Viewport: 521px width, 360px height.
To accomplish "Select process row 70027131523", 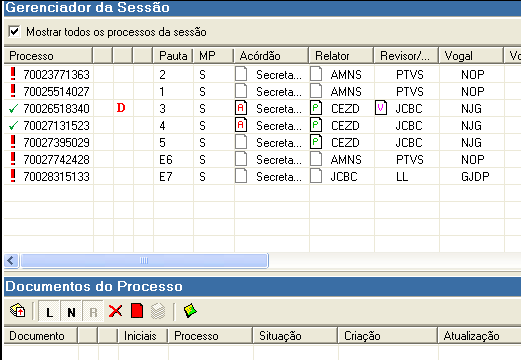I will click(x=260, y=125).
